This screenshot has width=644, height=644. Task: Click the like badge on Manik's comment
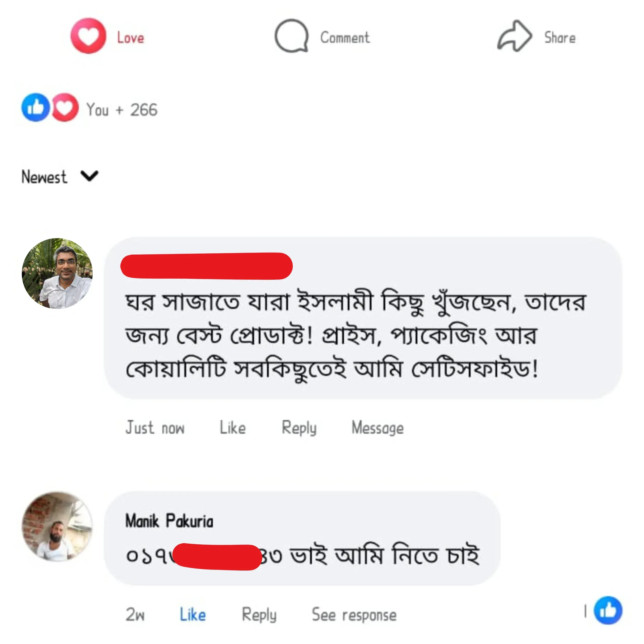click(608, 610)
